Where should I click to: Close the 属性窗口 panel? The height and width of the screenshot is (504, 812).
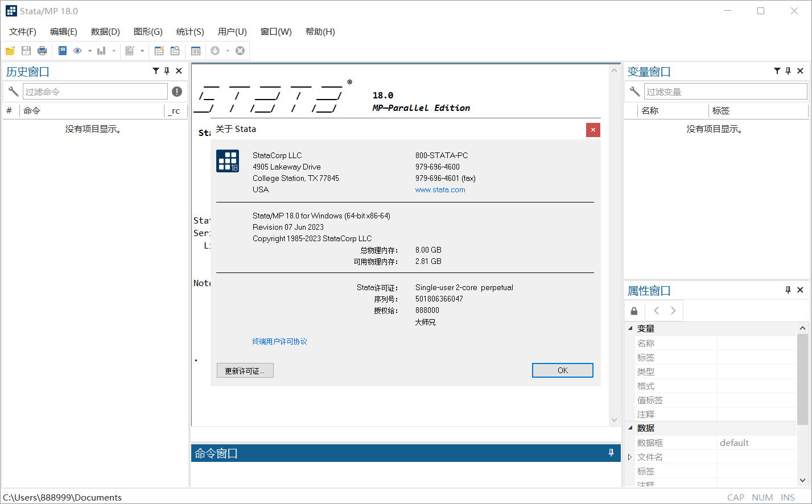click(800, 290)
